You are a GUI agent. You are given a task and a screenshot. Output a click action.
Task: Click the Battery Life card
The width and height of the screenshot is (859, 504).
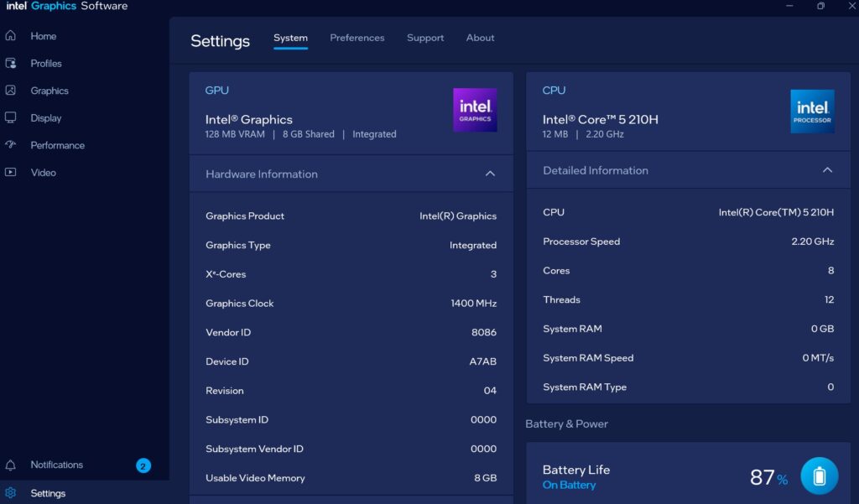654,475
